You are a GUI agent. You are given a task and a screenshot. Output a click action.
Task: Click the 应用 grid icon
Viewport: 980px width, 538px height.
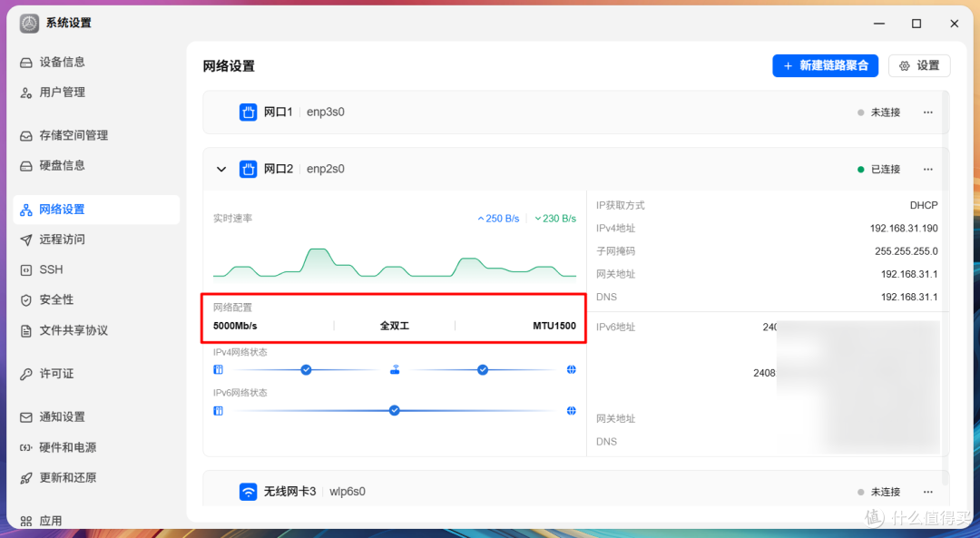coord(25,521)
